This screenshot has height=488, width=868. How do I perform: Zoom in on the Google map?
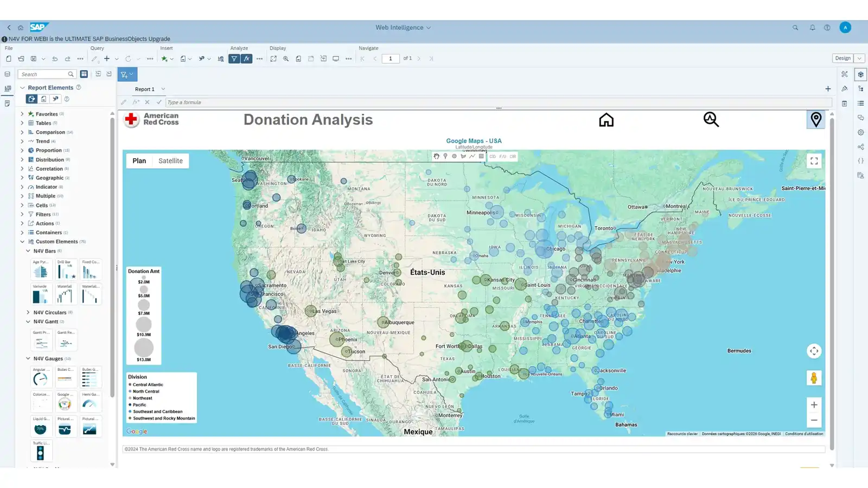click(x=814, y=405)
